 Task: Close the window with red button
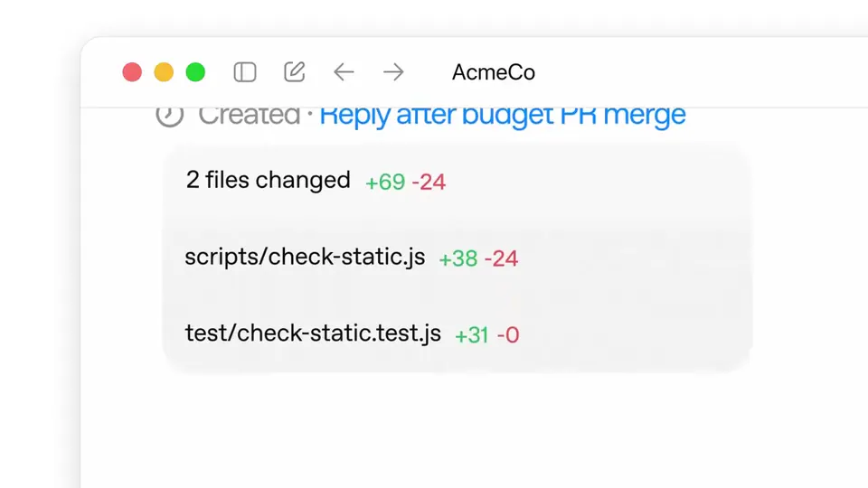click(x=132, y=72)
